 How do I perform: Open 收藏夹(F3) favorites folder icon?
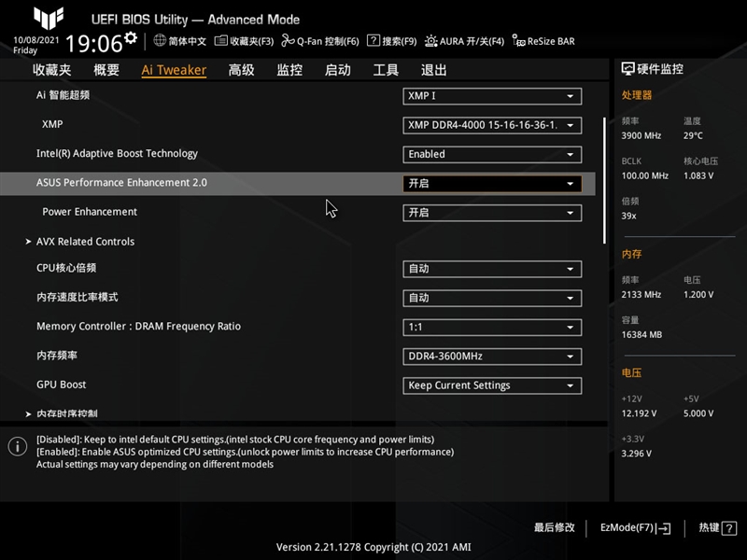pyautogui.click(x=220, y=41)
